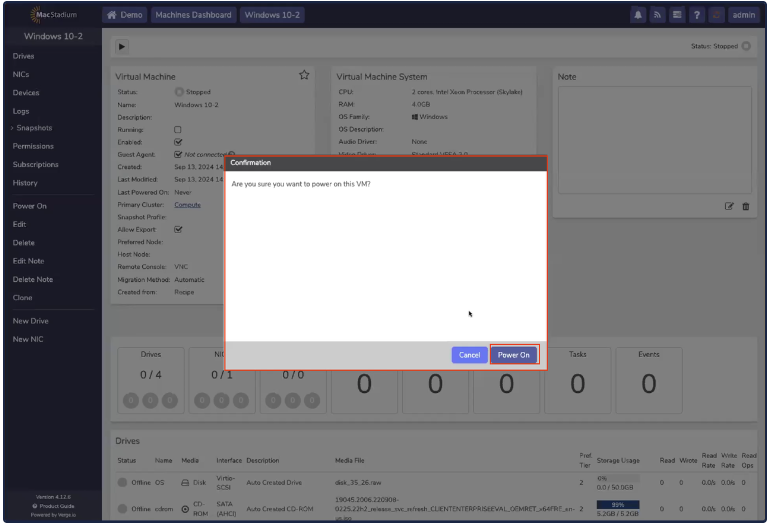The image size is (768, 524).
Task: Open the Compute cluster link
Action: click(187, 204)
